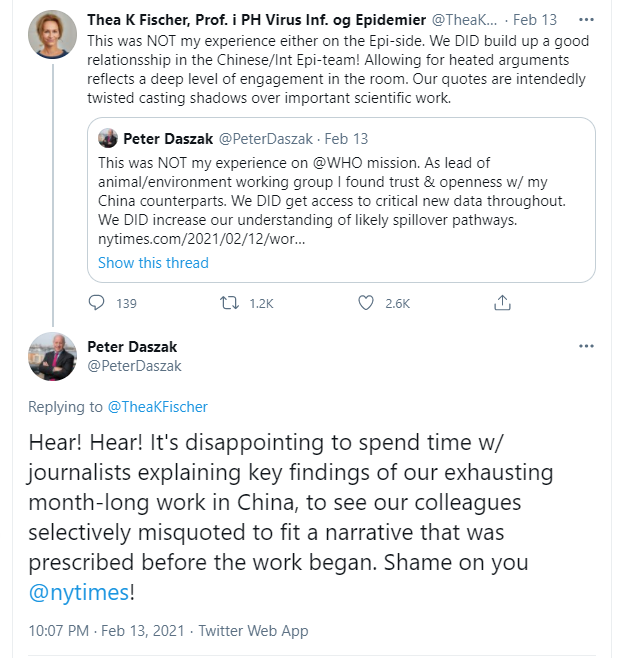
Task: Click the Feb 13 date on Thea's tweet
Action: point(535,20)
